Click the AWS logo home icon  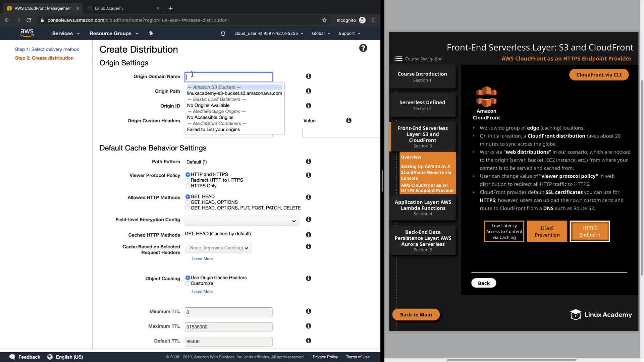(27, 33)
